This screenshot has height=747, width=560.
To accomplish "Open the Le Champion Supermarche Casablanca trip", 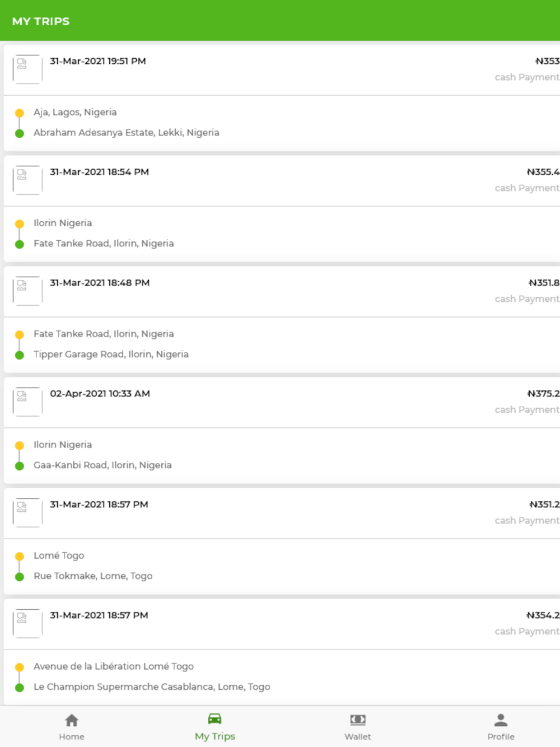I will (152, 687).
